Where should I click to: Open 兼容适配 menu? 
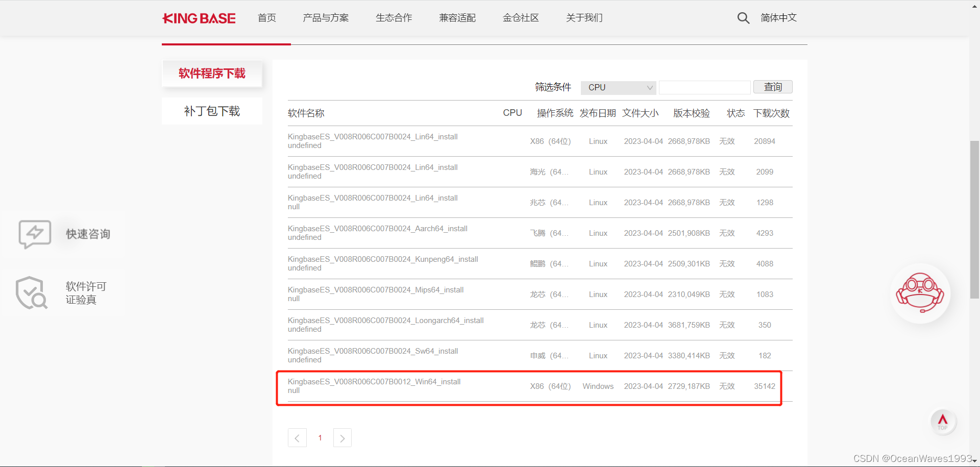[457, 18]
